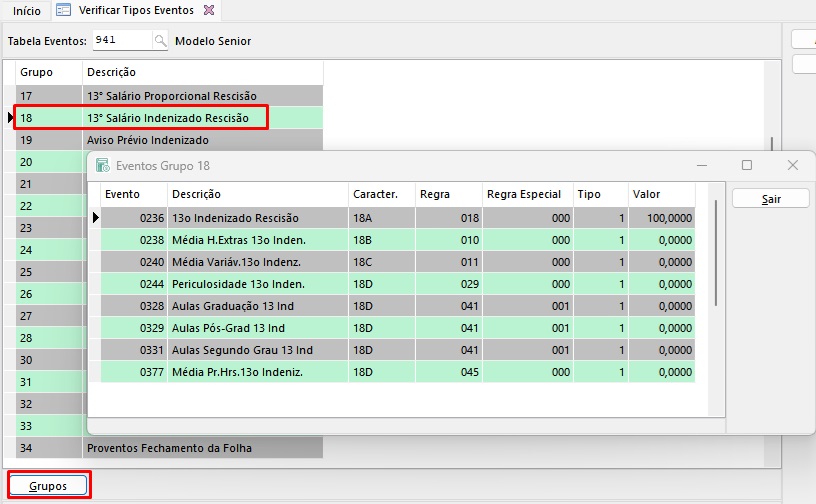Click the Tipo column header
The image size is (816, 504).
click(601, 194)
